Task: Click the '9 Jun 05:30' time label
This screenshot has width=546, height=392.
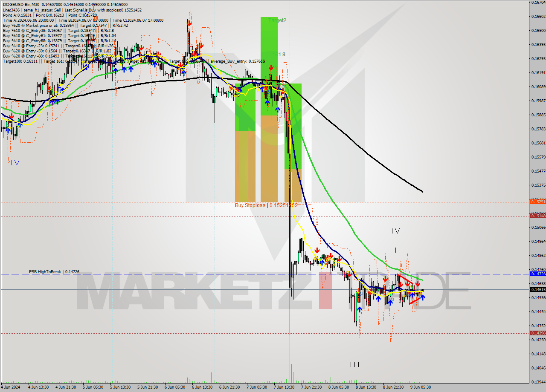Action: point(420,387)
